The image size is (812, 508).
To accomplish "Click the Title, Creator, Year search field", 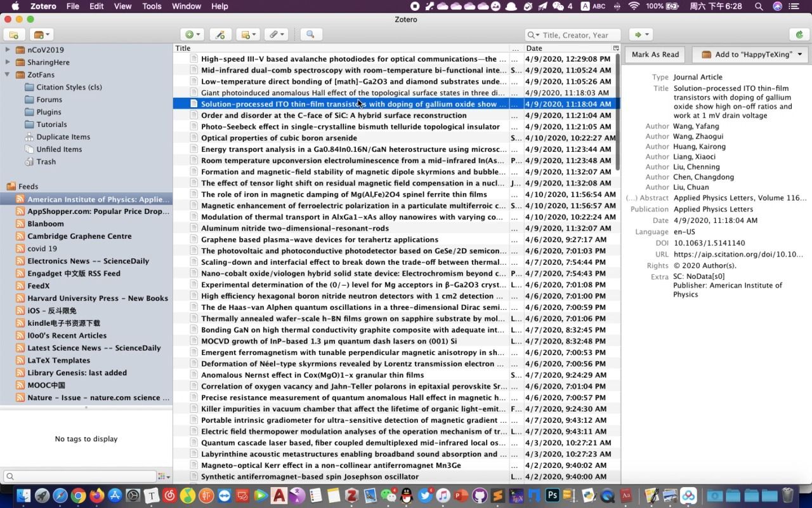I will point(573,35).
